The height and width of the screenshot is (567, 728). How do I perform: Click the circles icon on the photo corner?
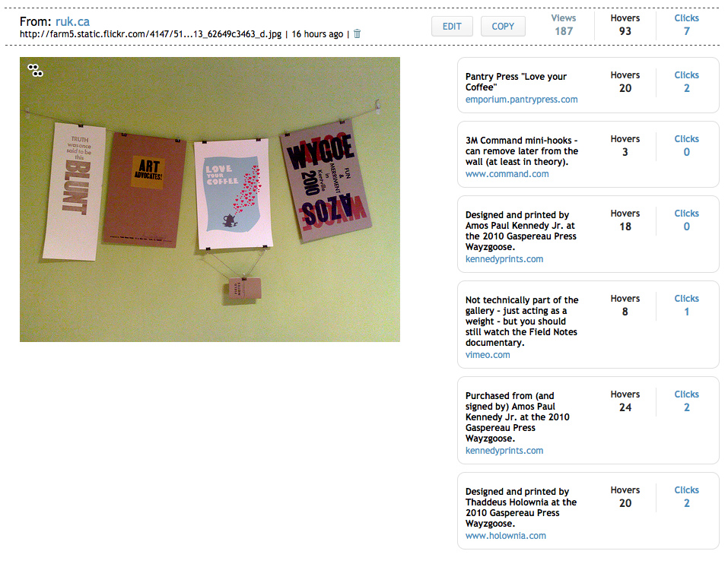click(35, 70)
